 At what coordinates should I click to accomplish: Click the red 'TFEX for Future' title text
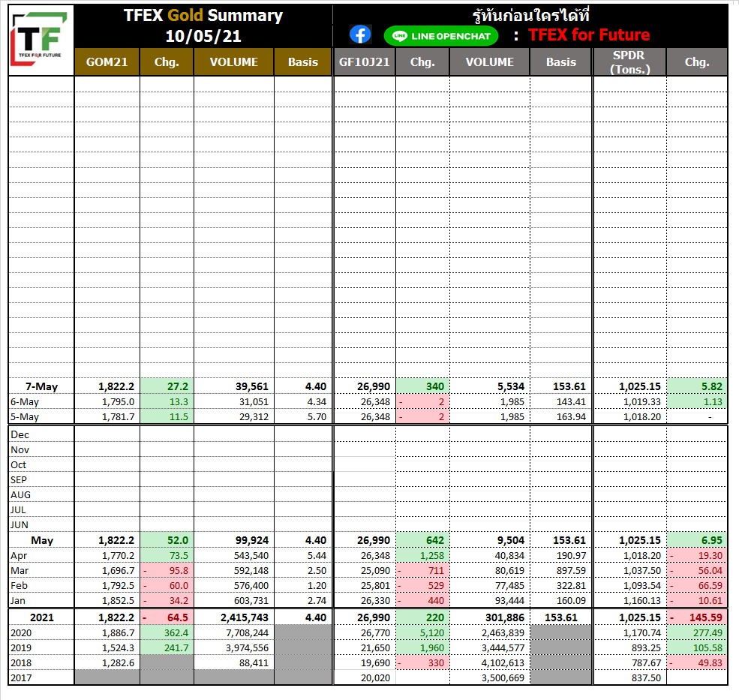click(x=589, y=35)
